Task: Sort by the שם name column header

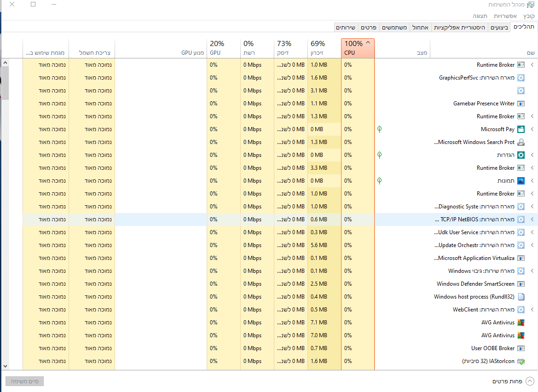Action: click(x=484, y=48)
